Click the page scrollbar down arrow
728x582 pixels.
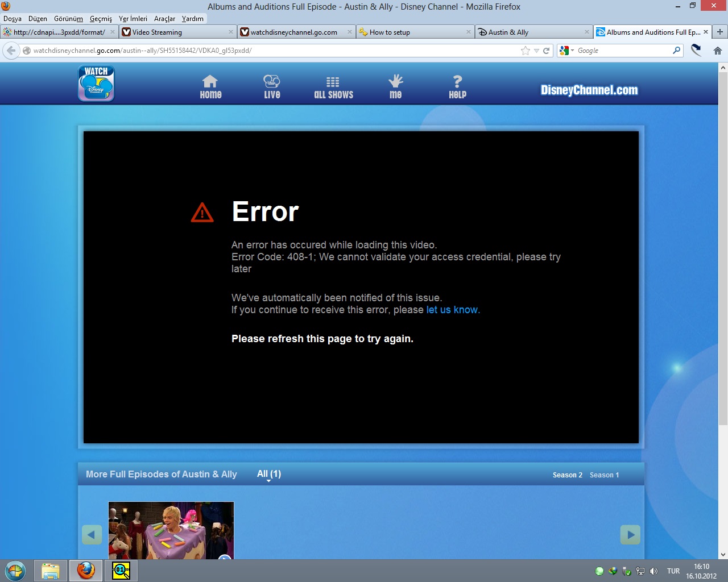(723, 554)
